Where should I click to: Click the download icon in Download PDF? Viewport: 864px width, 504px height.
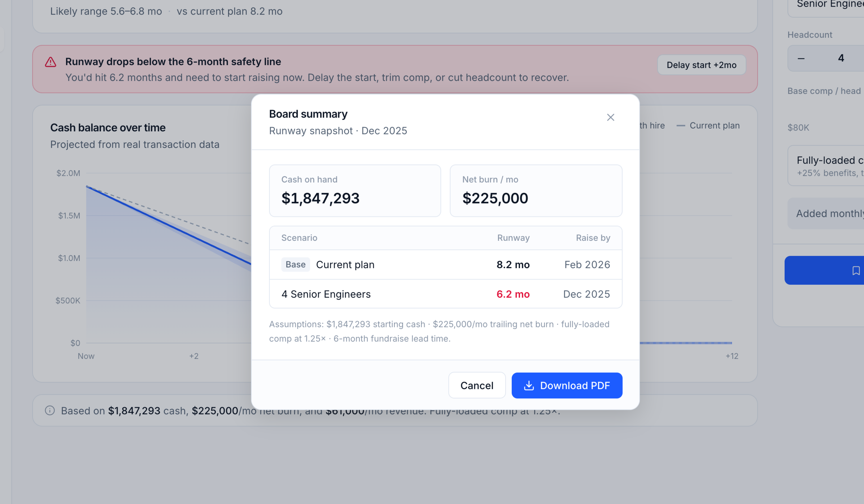click(529, 385)
